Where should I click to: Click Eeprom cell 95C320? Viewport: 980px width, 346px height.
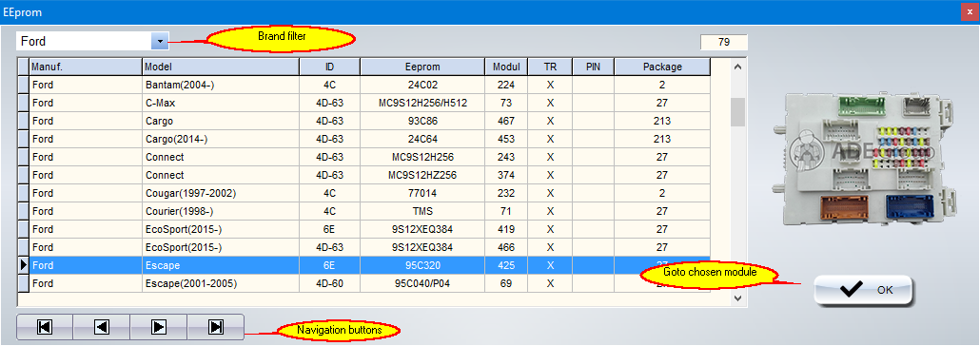pyautogui.click(x=422, y=266)
